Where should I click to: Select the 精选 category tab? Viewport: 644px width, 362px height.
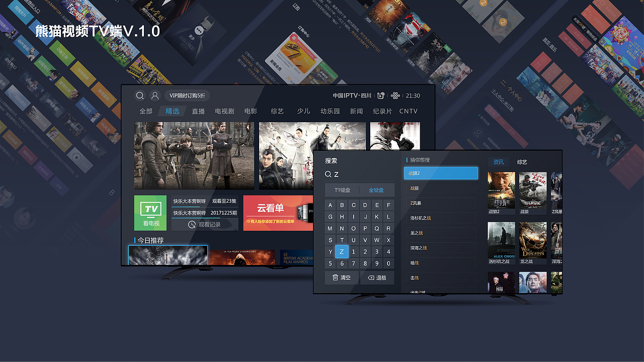[172, 111]
